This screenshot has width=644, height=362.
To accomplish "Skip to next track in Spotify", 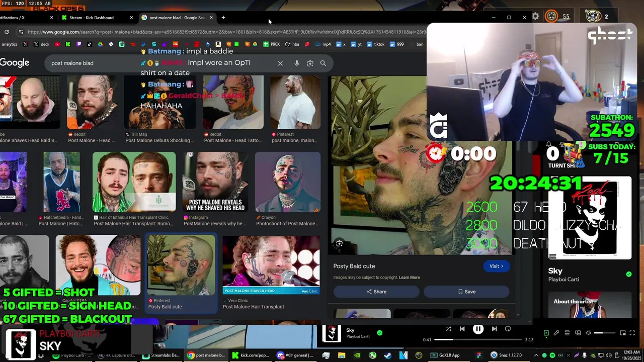I will point(494,329).
